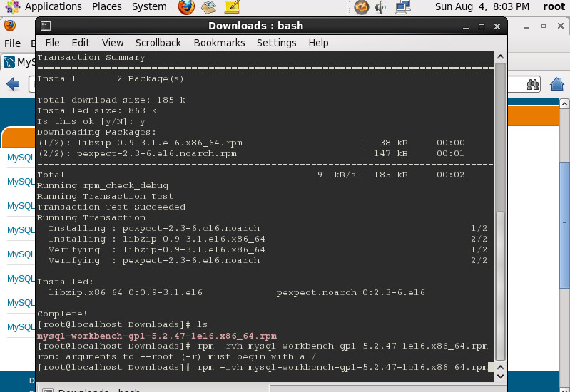The width and height of the screenshot is (570, 392).
Task: Open the terminal Settings menu
Action: tap(276, 43)
